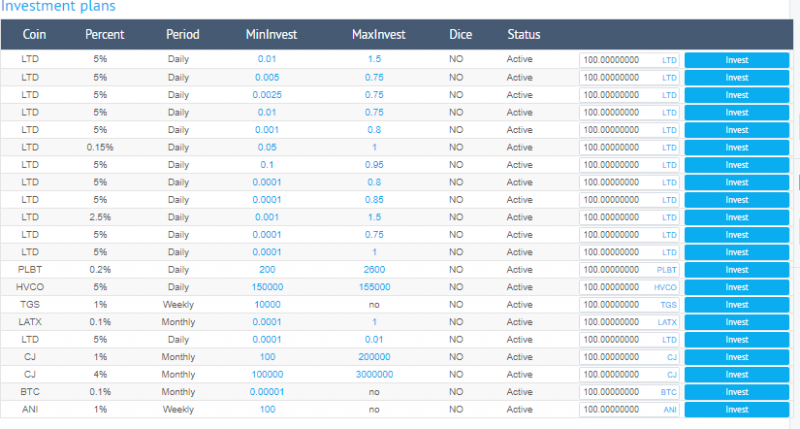Select the 0.15% percent cell
Screen dimensions: 800x429
click(100, 147)
